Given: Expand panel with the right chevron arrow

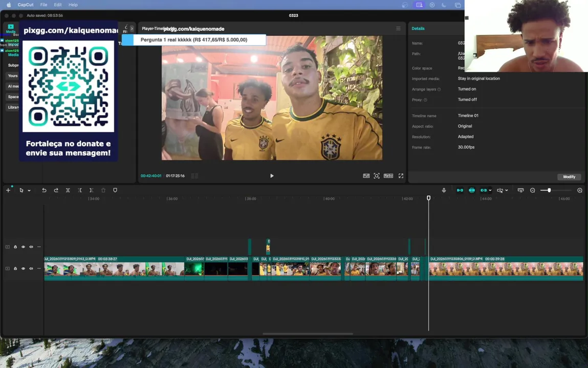Looking at the screenshot, I should click(x=132, y=29).
